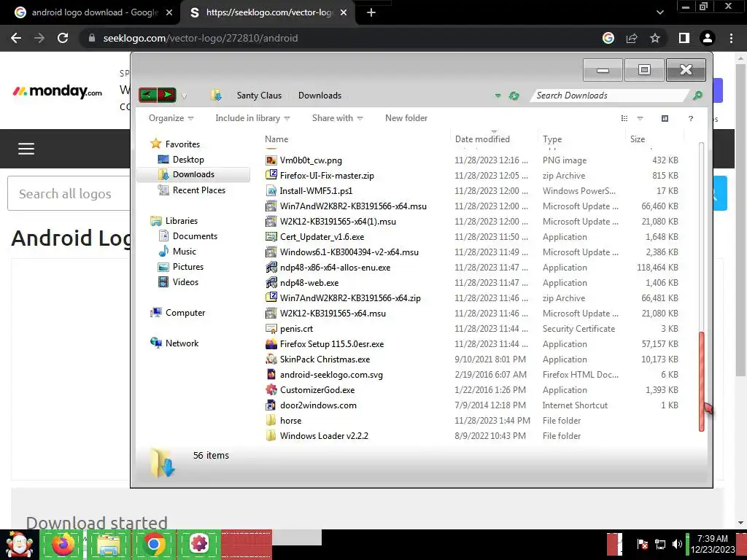Select Firefox Setup 115.5.0esr.exe icon
This screenshot has width=747, height=560.
coord(271,343)
